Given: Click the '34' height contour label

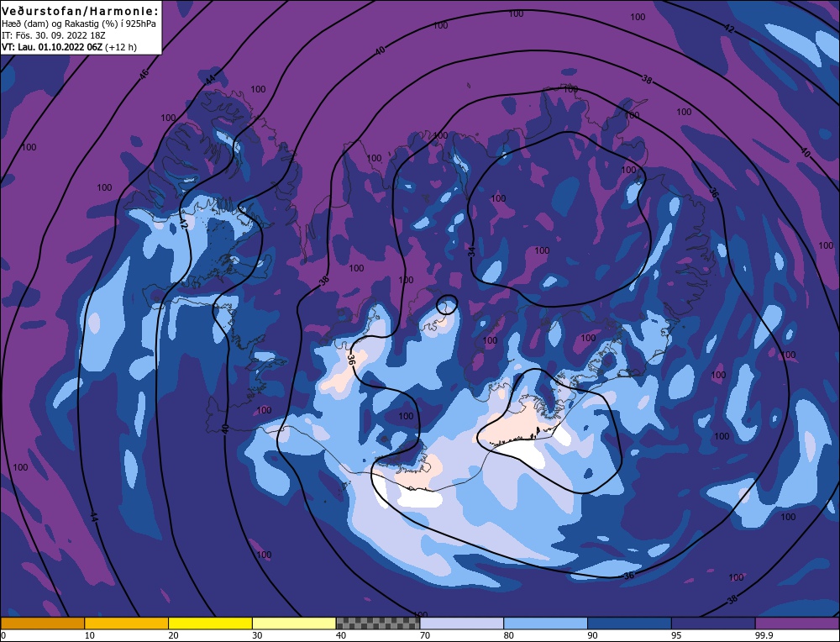Looking at the screenshot, I should 471,251.
